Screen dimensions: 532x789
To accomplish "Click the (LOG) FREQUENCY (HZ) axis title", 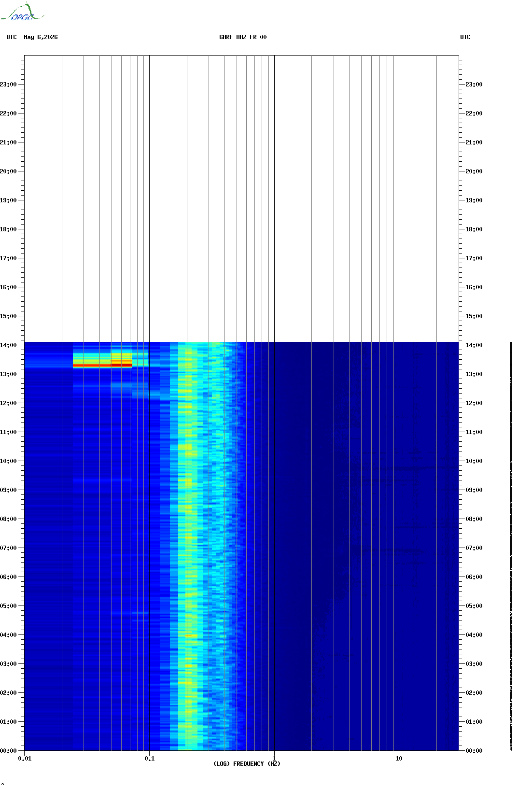I will coord(247,764).
